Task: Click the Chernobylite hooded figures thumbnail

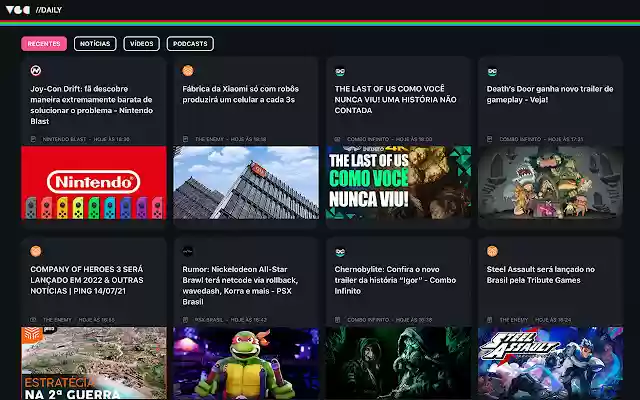Action: [x=398, y=363]
